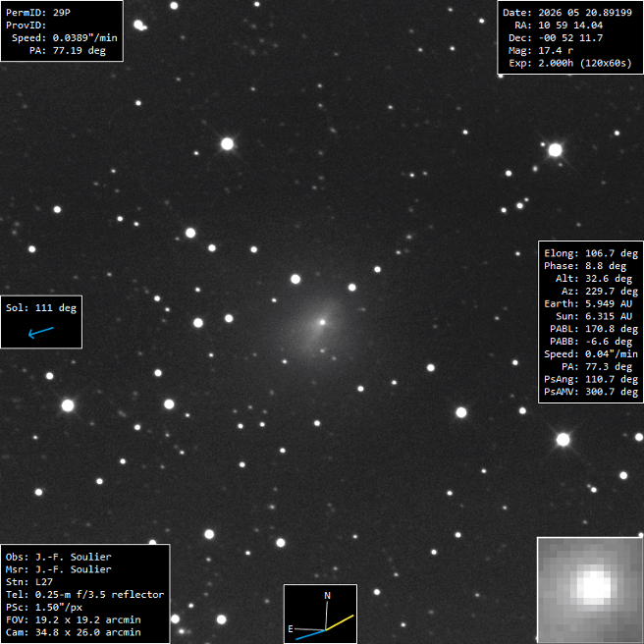Click the comet nucleus at the coma center

point(322,322)
